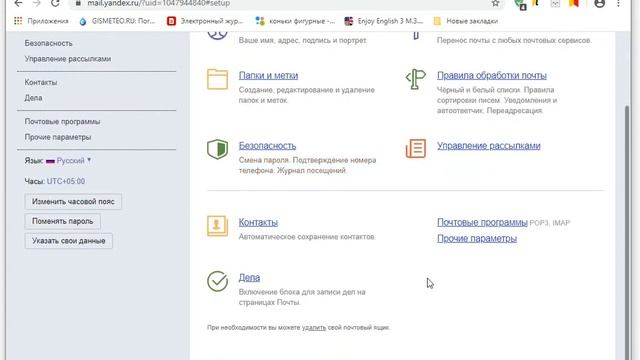Open the green shield extension icon

click(x=520, y=4)
